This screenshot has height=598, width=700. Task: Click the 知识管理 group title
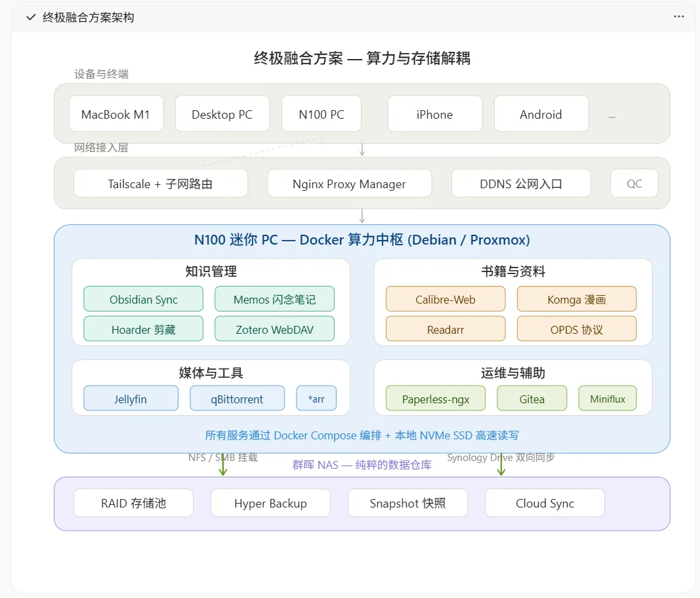click(211, 271)
